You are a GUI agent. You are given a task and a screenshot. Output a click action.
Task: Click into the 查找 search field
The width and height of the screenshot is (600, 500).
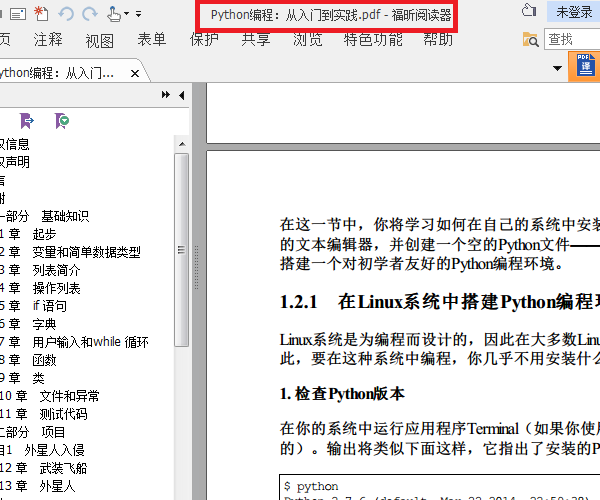pos(572,39)
